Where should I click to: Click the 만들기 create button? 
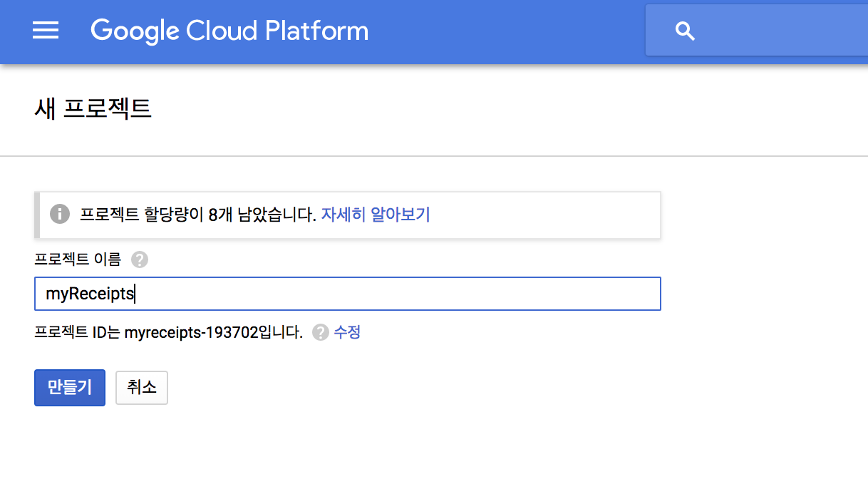[70, 388]
